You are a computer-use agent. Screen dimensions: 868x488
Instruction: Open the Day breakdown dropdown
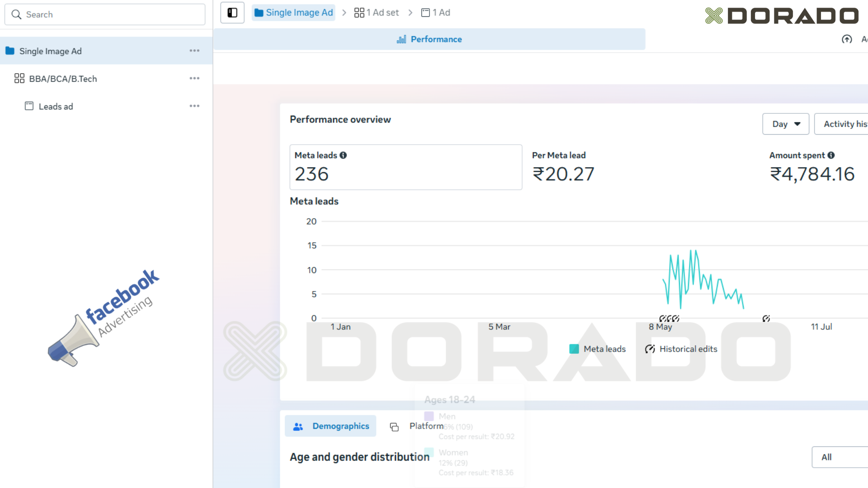click(786, 124)
